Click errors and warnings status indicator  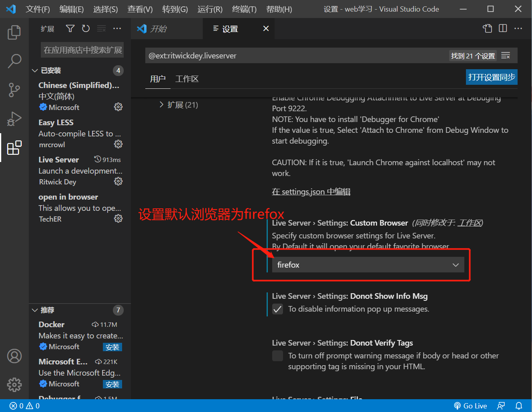(25, 406)
